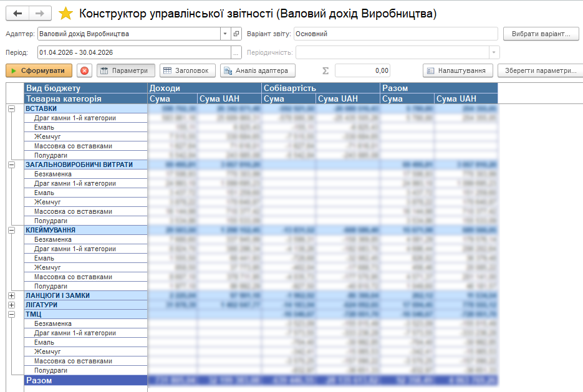Select Массовка со вставками under ВСТАВКИ
The height and width of the screenshot is (392, 583).
85,146
